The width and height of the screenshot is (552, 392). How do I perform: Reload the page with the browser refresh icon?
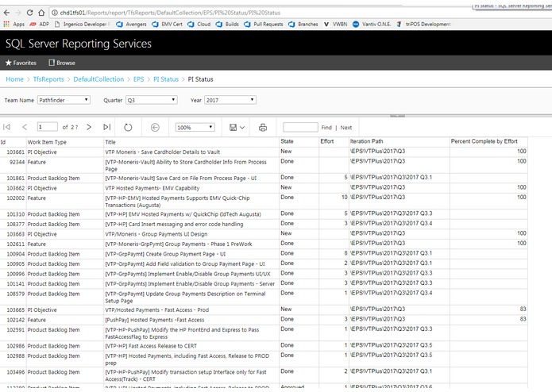[x=30, y=13]
